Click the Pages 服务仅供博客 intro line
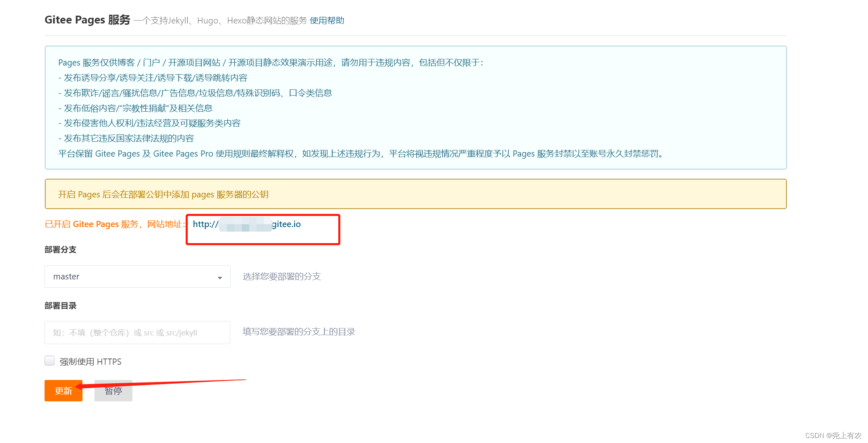 [271, 63]
